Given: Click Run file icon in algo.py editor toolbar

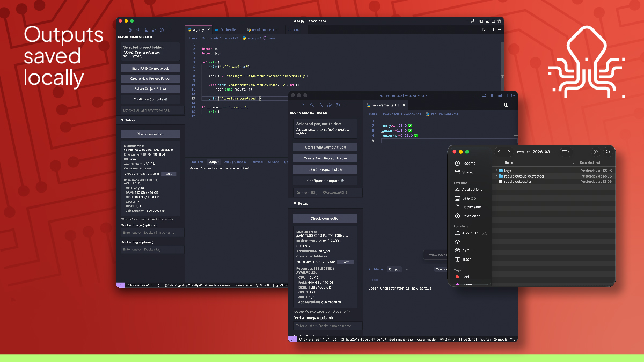Looking at the screenshot, I should [x=484, y=29].
